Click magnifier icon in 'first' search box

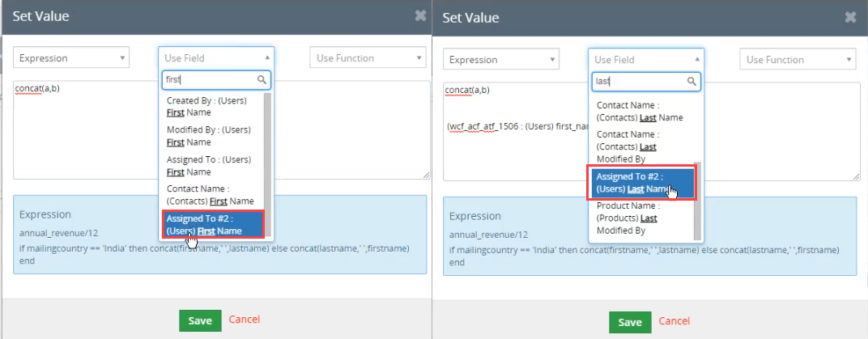coord(262,80)
